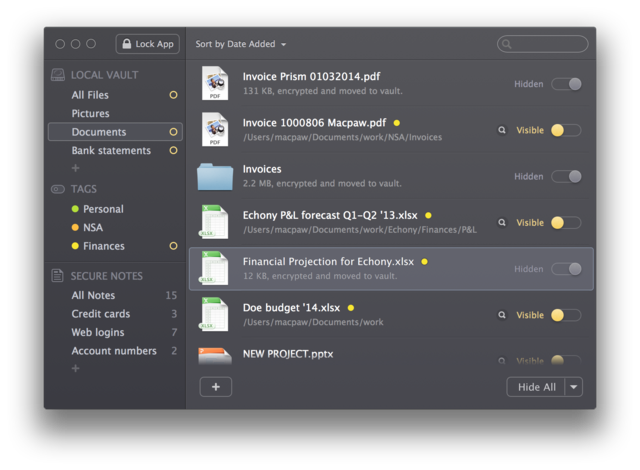Image resolution: width=640 pixels, height=470 pixels.
Task: Click the NEW PROJECT.pptx file name
Action: [288, 354]
